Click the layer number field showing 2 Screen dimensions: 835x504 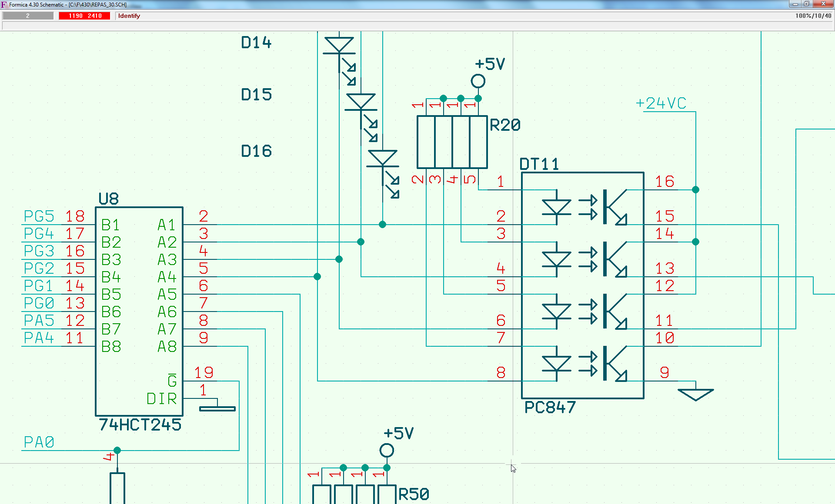click(28, 16)
